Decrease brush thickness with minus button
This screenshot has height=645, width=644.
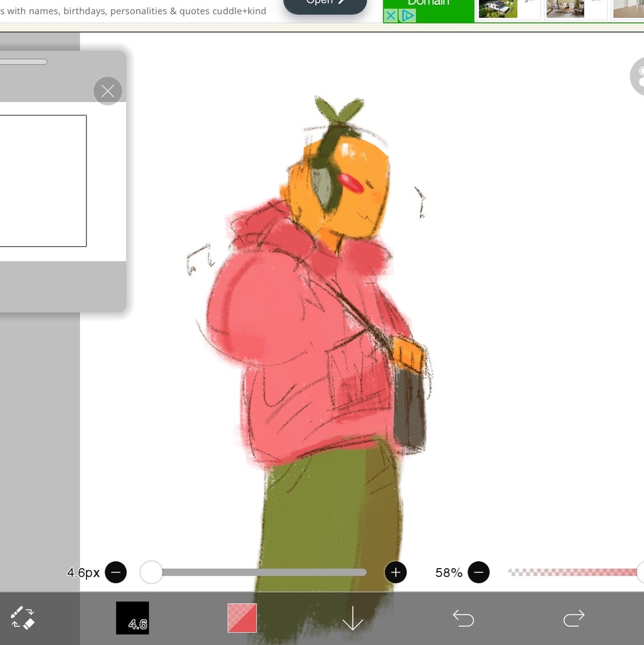pos(115,572)
